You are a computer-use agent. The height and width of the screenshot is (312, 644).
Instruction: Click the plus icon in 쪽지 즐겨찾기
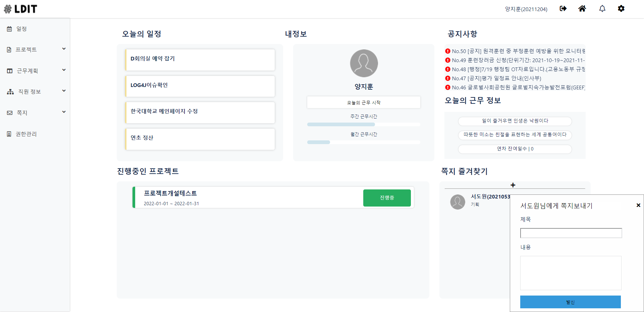pyautogui.click(x=513, y=185)
